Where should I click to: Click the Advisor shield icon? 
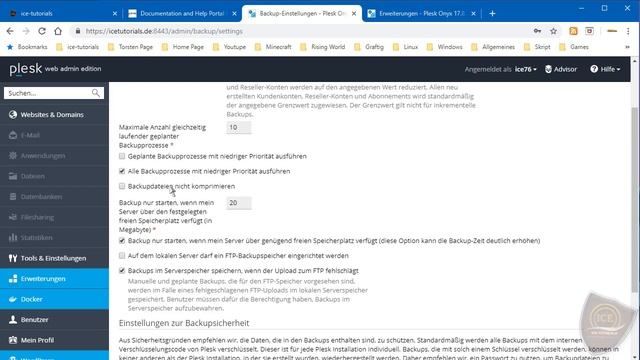point(549,69)
